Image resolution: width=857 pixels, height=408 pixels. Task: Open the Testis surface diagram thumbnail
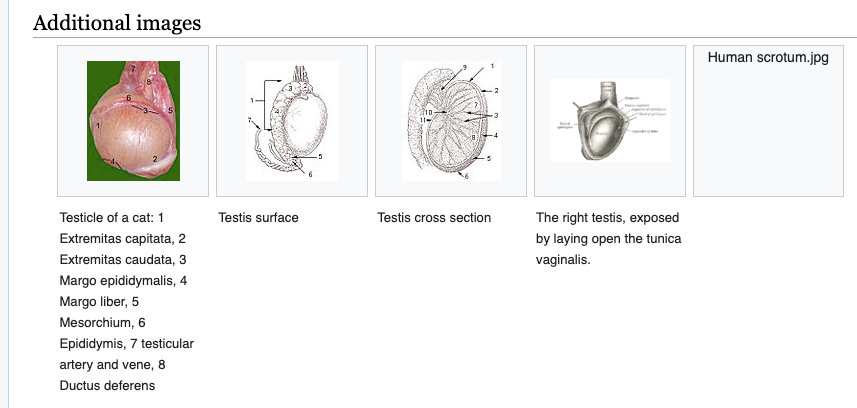[x=292, y=121]
